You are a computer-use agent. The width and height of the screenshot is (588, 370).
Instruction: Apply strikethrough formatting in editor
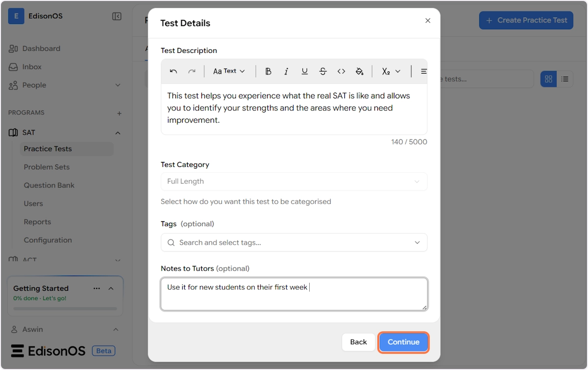323,71
